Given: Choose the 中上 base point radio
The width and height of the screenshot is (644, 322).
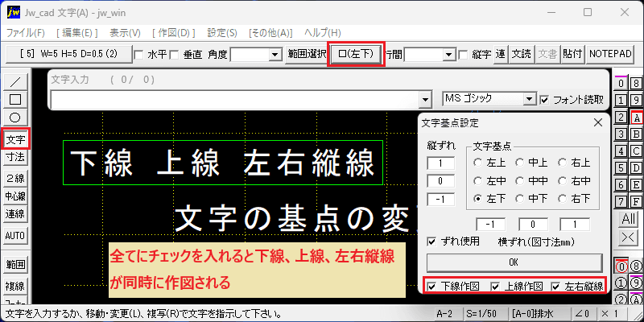Looking at the screenshot, I should (520, 163).
